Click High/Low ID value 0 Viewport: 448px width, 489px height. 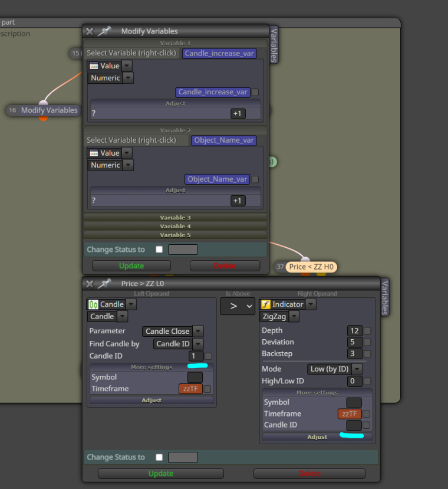point(355,381)
